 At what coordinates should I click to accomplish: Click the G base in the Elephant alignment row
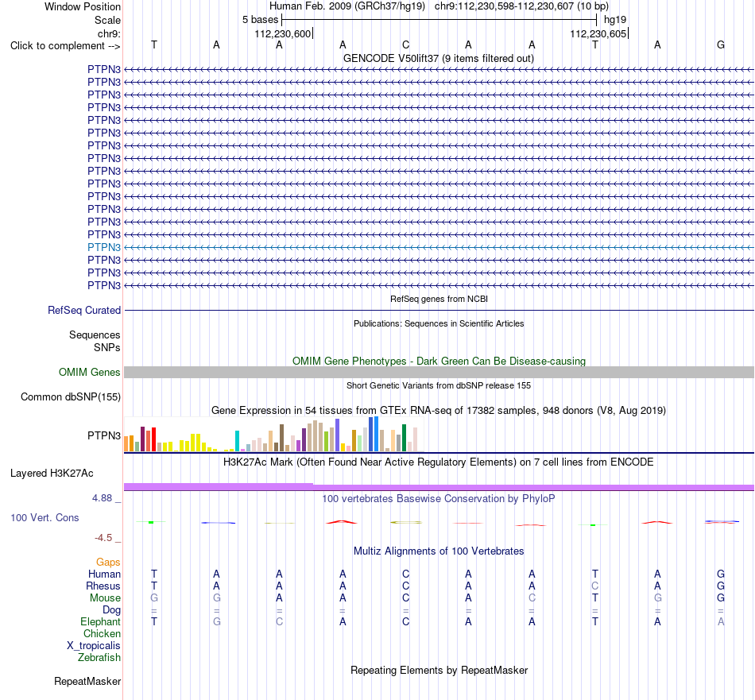coord(217,621)
